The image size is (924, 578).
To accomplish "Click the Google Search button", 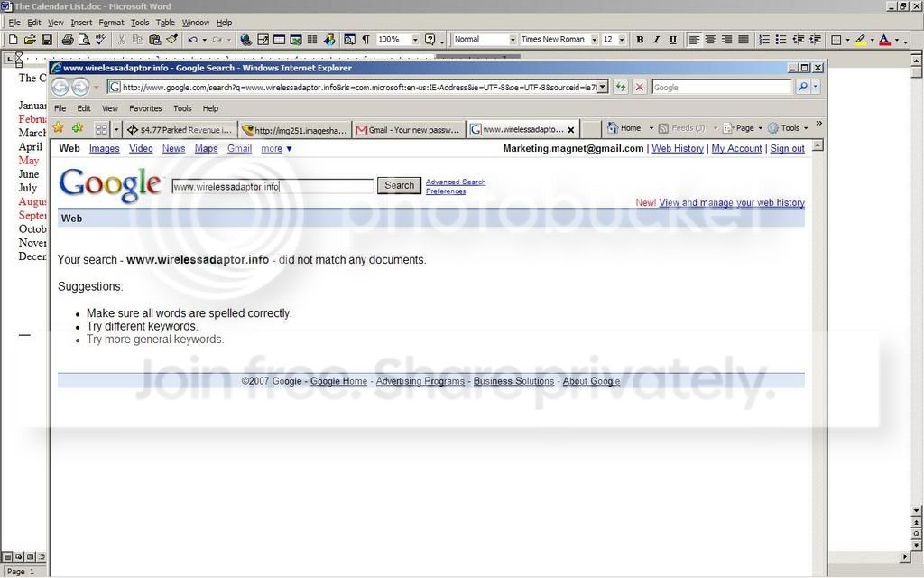I will [399, 185].
